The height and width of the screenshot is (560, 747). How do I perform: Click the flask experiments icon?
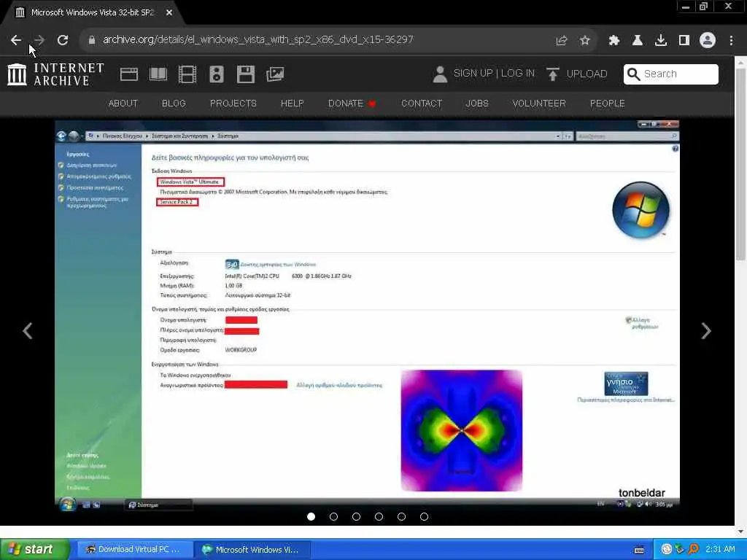click(x=637, y=41)
